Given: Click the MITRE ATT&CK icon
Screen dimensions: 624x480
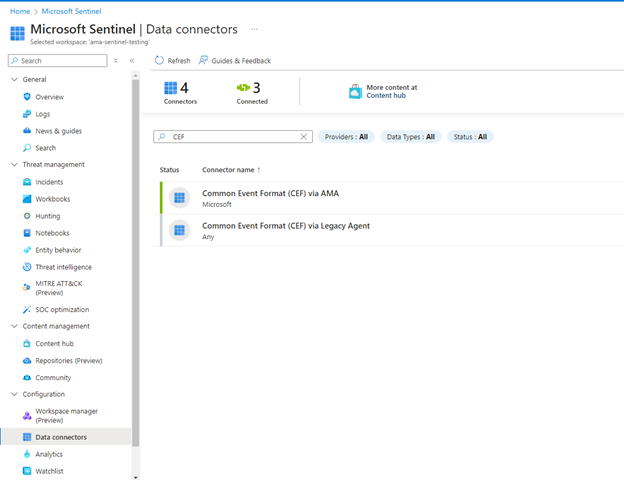Looking at the screenshot, I should click(27, 287).
